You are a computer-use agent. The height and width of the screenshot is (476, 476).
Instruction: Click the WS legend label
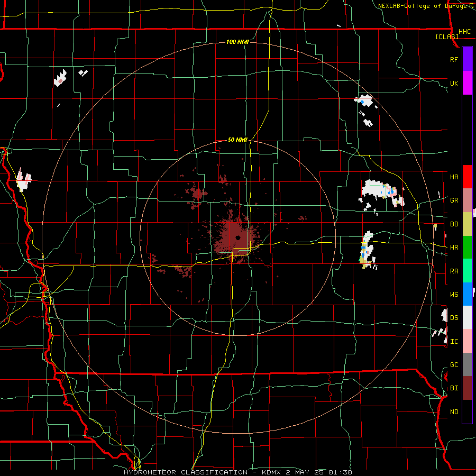click(454, 295)
